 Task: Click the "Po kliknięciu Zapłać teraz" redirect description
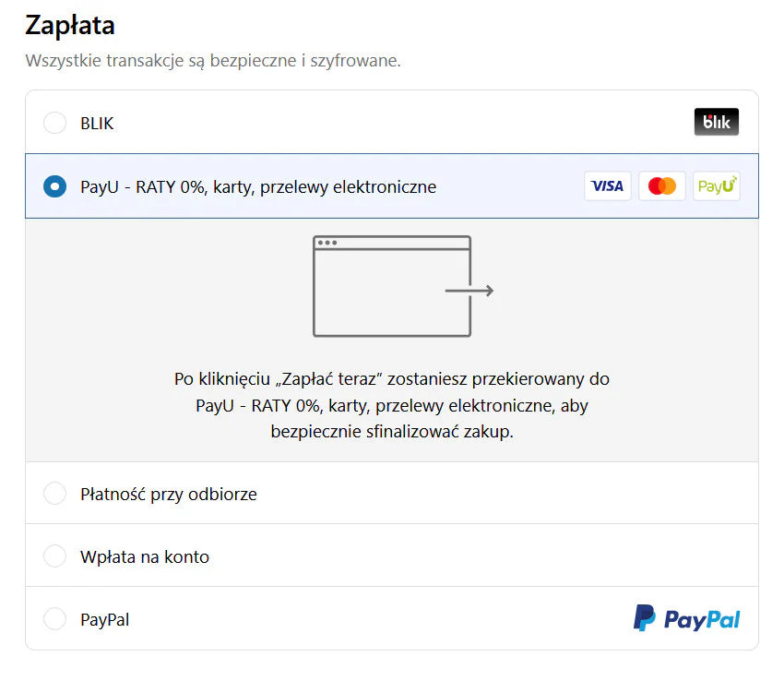(392, 405)
